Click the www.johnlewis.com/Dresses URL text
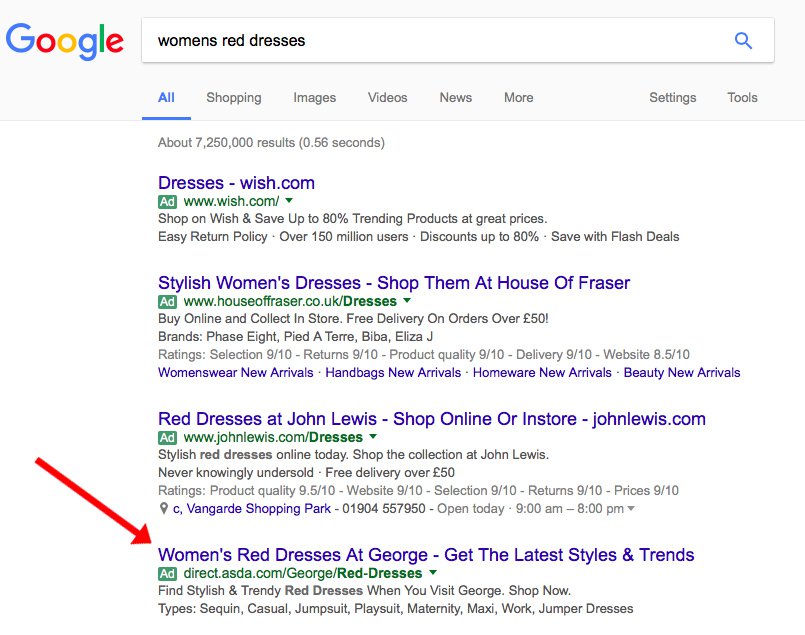 point(273,437)
